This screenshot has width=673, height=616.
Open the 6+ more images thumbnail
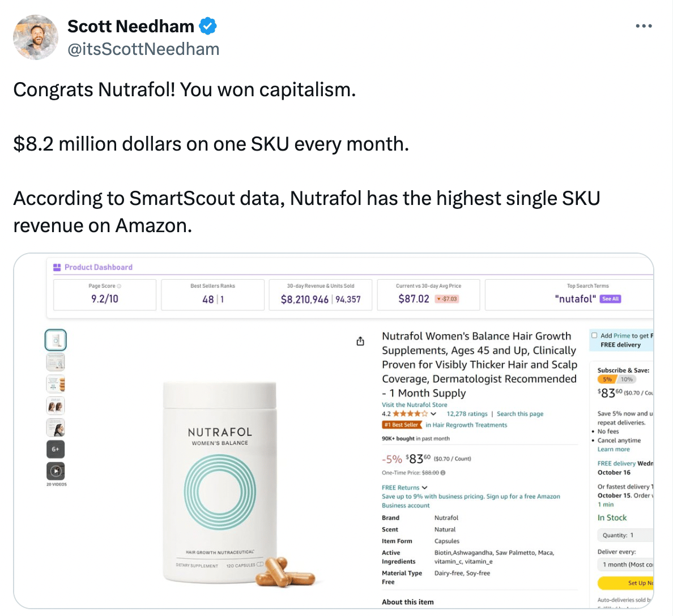tap(56, 449)
